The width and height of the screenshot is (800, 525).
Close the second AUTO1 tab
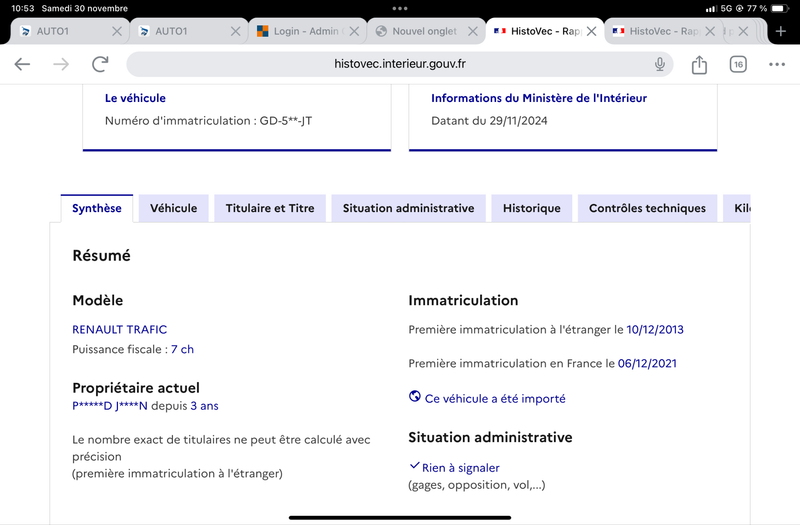click(235, 31)
